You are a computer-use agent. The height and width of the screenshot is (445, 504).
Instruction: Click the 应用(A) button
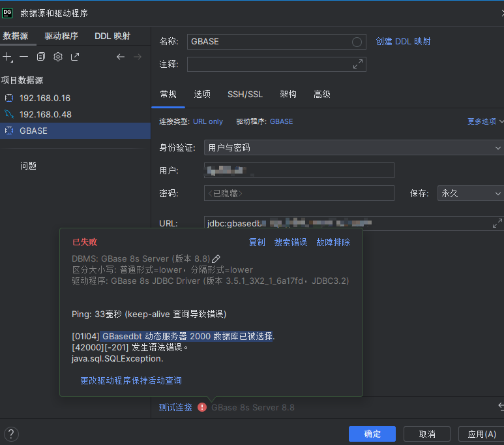[x=481, y=434]
